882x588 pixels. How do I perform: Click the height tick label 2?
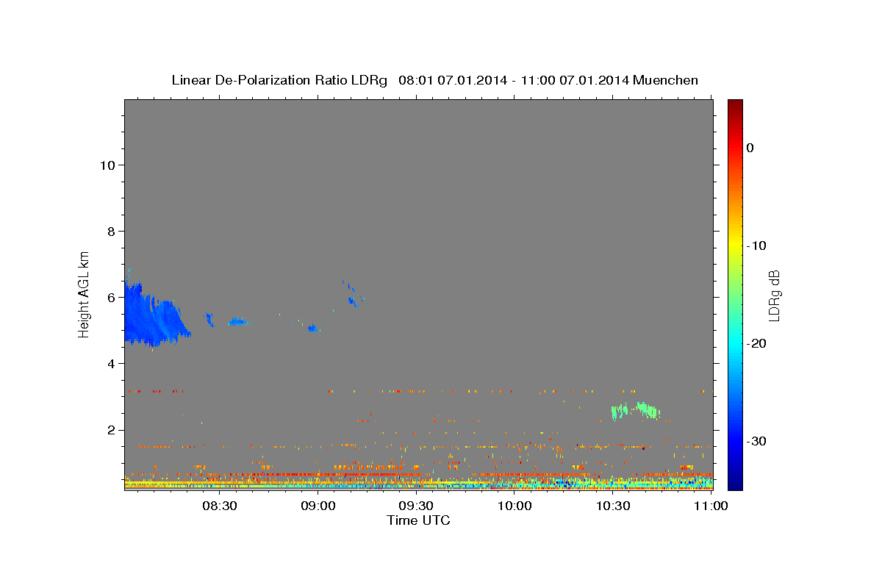[110, 429]
